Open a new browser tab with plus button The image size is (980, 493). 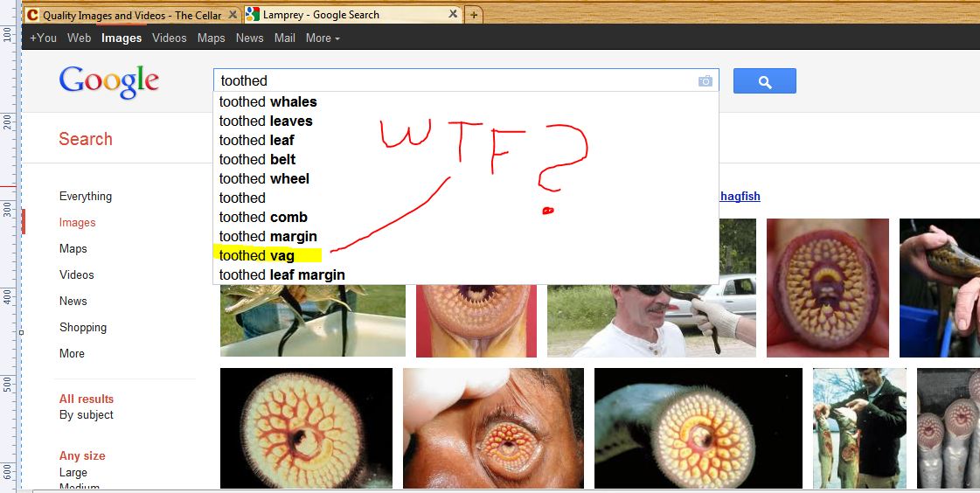coord(474,15)
